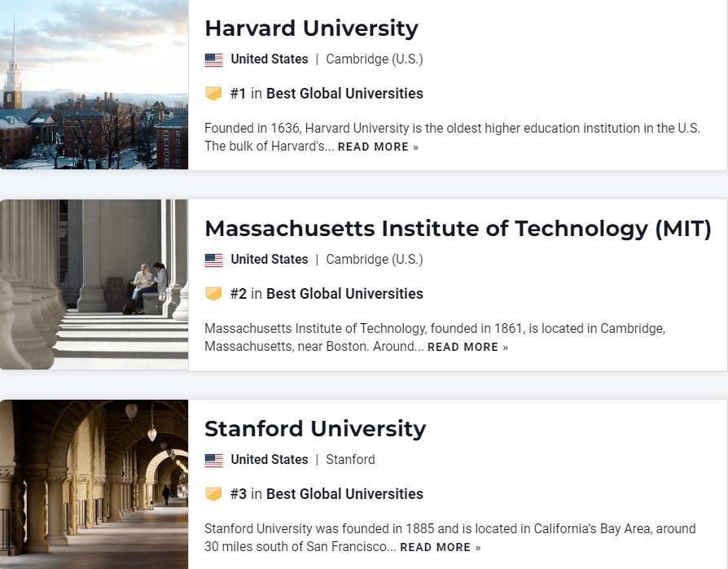Open the Stanford University title link
The height and width of the screenshot is (569, 728).
pyautogui.click(x=316, y=428)
